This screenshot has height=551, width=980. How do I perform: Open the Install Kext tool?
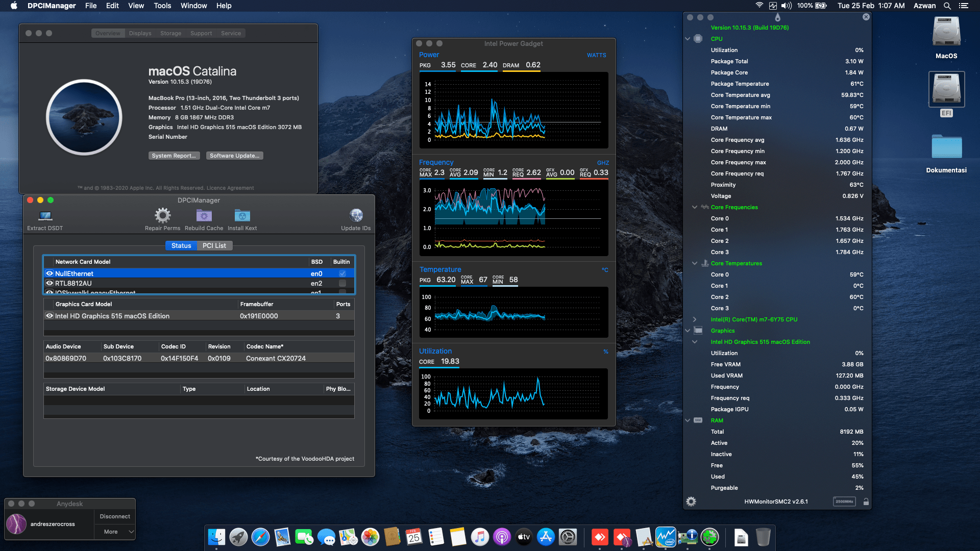[x=242, y=215]
